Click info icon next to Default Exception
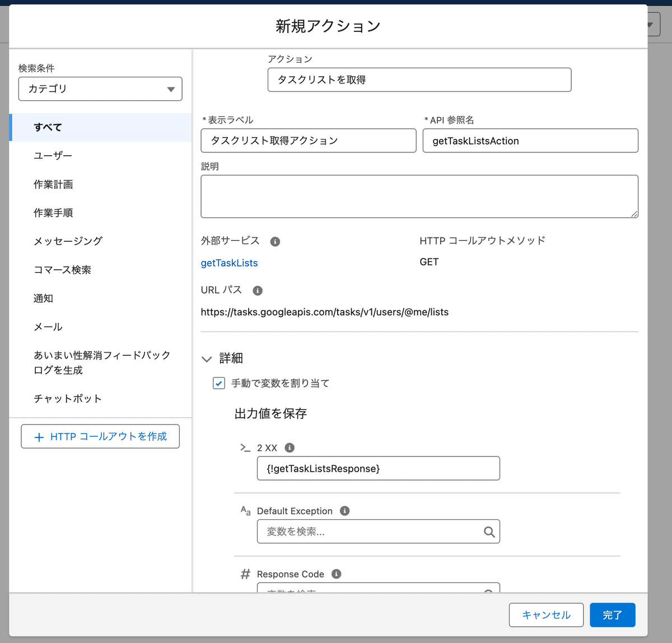The width and height of the screenshot is (672, 643). [x=345, y=511]
